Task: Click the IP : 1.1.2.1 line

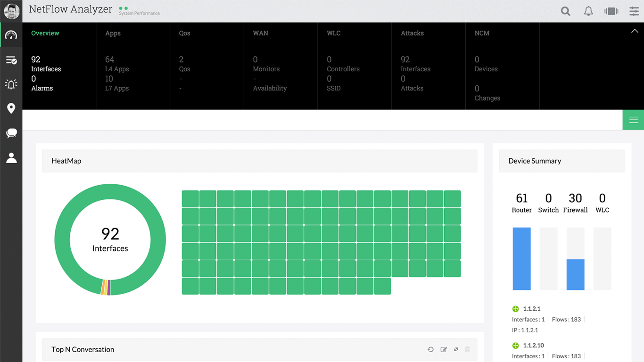Action: (525, 330)
